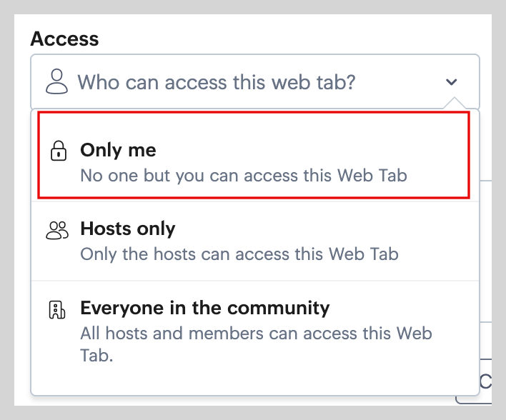The height and width of the screenshot is (420, 506).
Task: Choose "Hosts only" from the access list
Action: (x=127, y=229)
